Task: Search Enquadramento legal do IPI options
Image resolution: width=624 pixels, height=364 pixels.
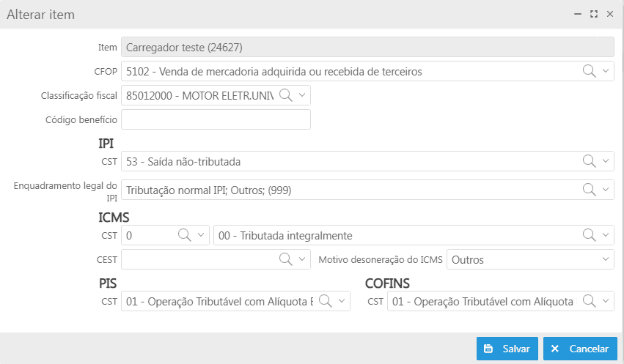Action: 589,190
